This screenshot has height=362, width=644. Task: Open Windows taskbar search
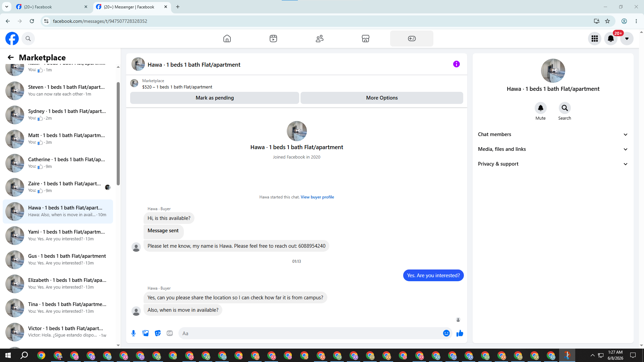coord(24,355)
